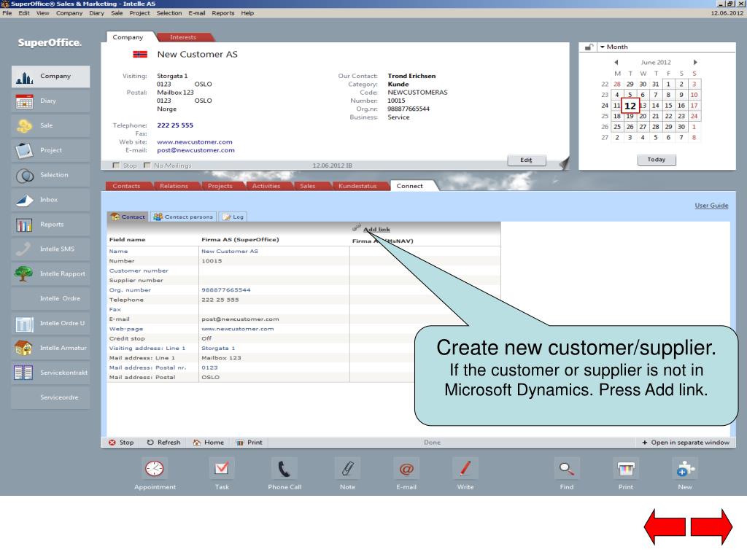Screen dimensions: 747x560
Task: Toggle the Stop checkbox
Action: [116, 166]
